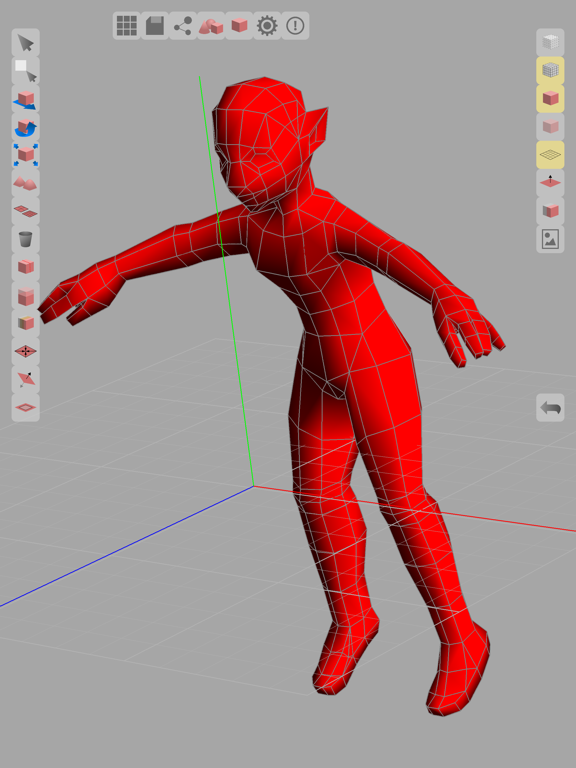Choose the flip normal plane tool
Viewport: 576px width, 768px height.
pos(25,379)
